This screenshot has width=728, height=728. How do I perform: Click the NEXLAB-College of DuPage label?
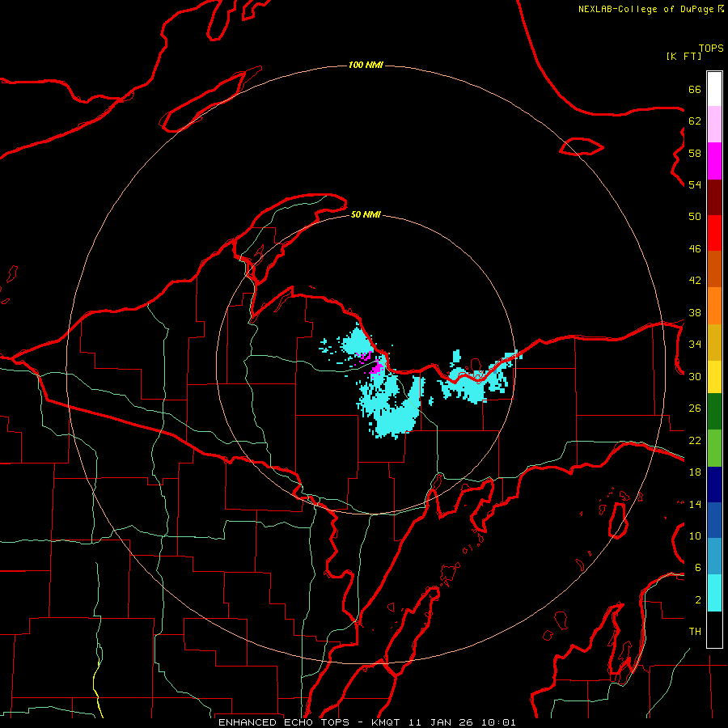click(x=646, y=9)
